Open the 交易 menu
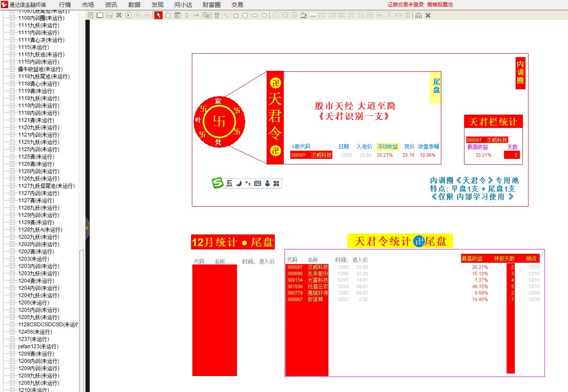This screenshot has height=392, width=568. coord(237,5)
